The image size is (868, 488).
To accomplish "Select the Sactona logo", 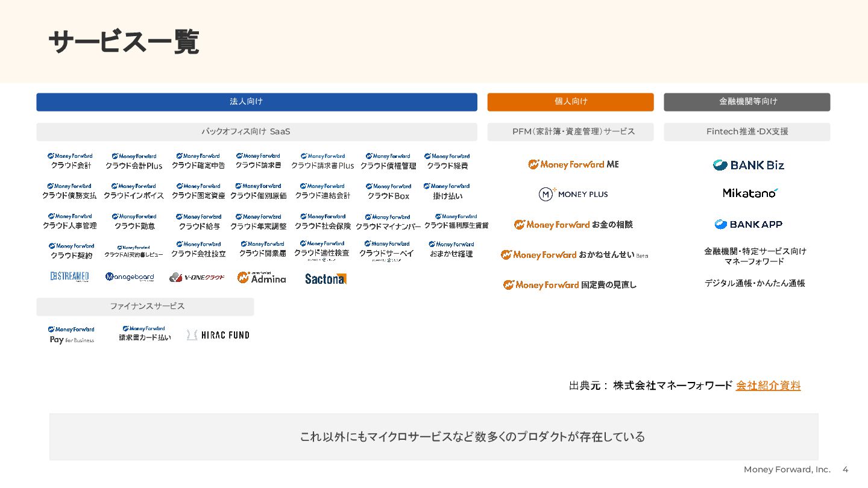I will point(325,278).
